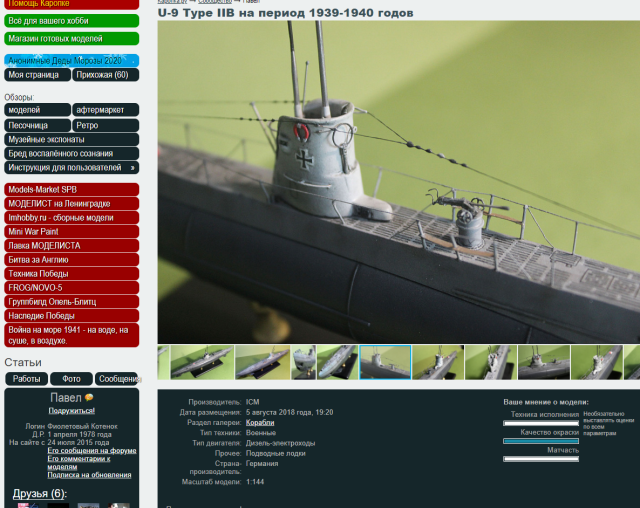
Task: Click Анонимные Деды Морозы 2020 banner
Action: [72, 61]
